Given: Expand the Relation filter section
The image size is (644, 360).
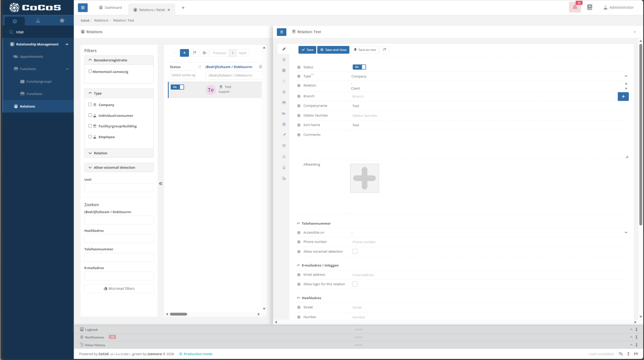Looking at the screenshot, I should 119,153.
